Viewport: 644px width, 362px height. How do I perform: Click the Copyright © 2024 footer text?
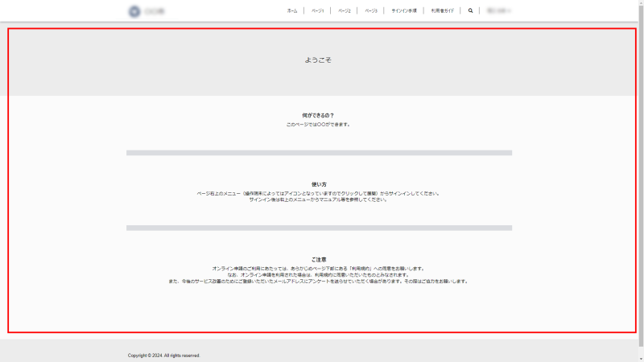point(164,355)
